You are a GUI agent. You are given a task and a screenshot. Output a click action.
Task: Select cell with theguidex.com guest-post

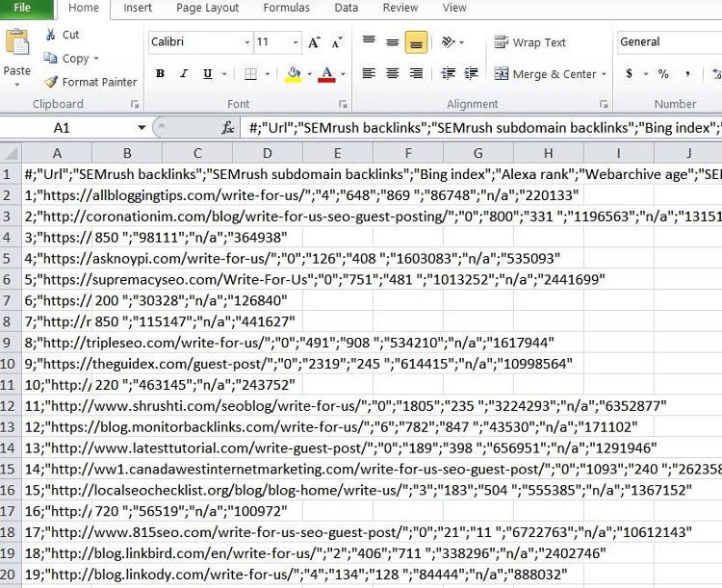[x=57, y=364]
